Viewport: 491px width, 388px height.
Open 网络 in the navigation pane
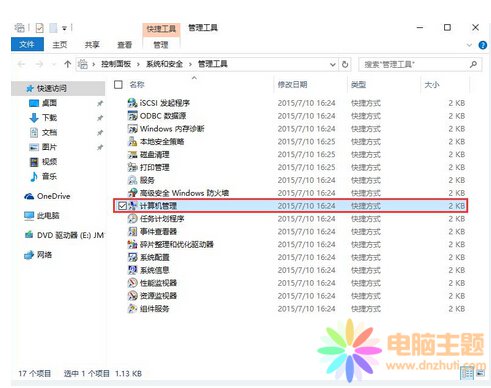pyautogui.click(x=44, y=255)
